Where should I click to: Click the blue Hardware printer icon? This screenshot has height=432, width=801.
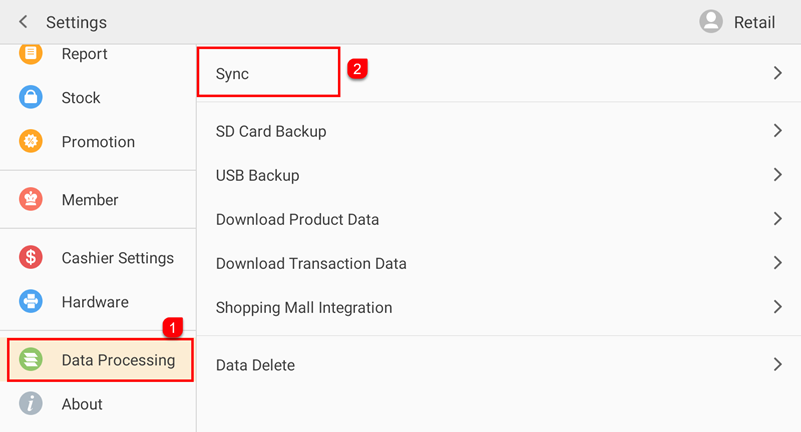pos(31,302)
